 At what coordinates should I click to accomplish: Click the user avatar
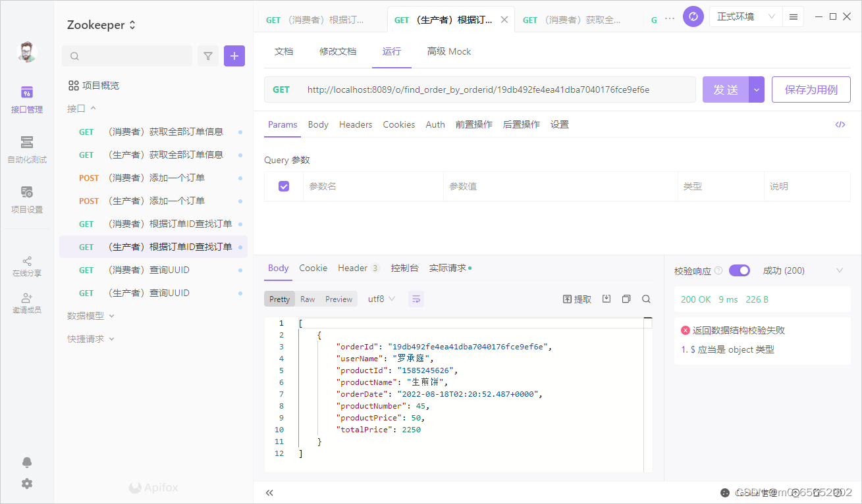pyautogui.click(x=26, y=52)
